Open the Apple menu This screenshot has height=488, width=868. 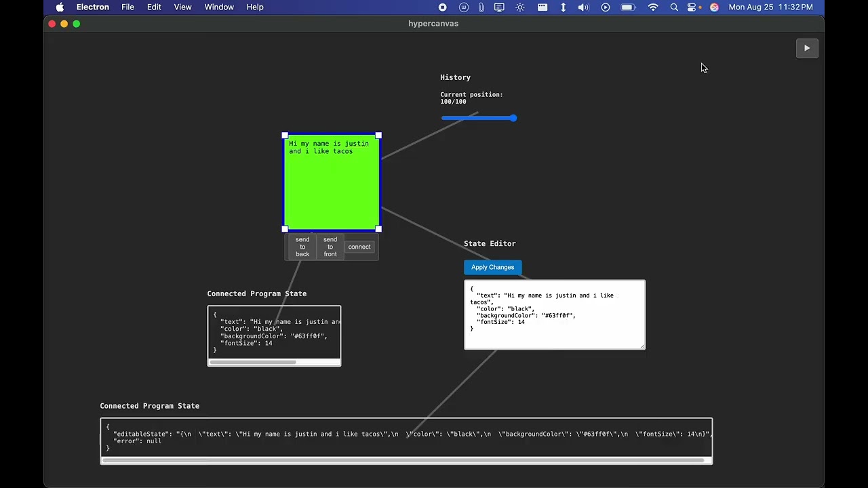[x=60, y=7]
